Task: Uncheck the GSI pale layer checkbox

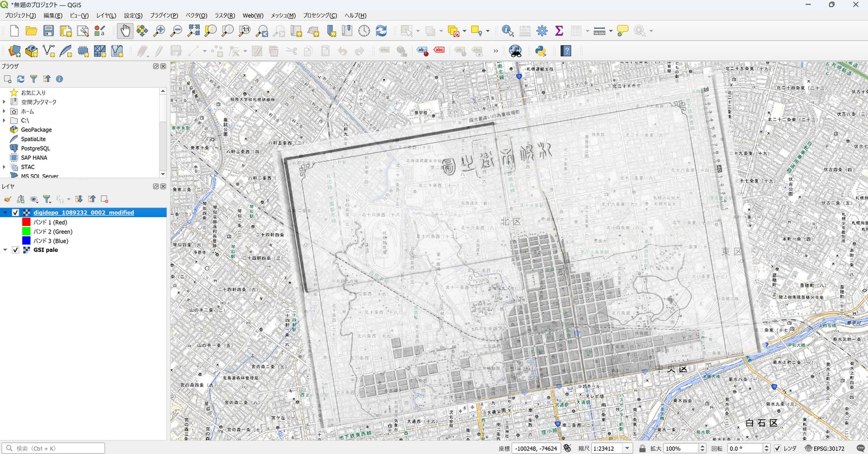Action: click(x=16, y=250)
